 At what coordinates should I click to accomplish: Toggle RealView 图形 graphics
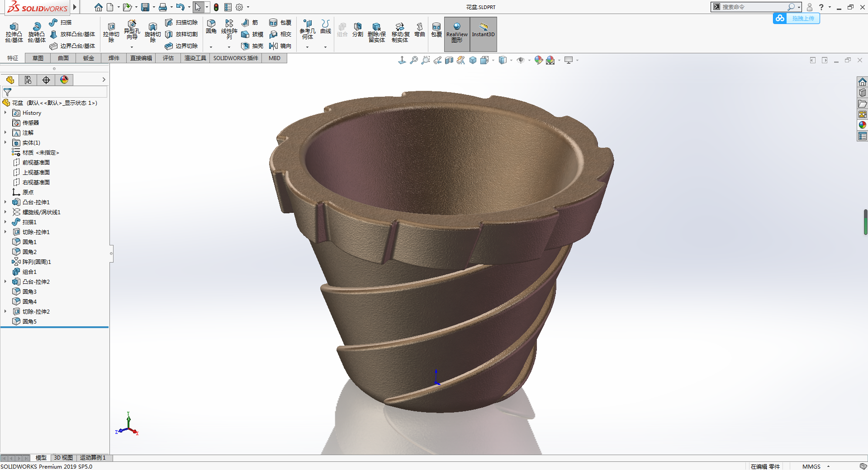[x=457, y=34]
